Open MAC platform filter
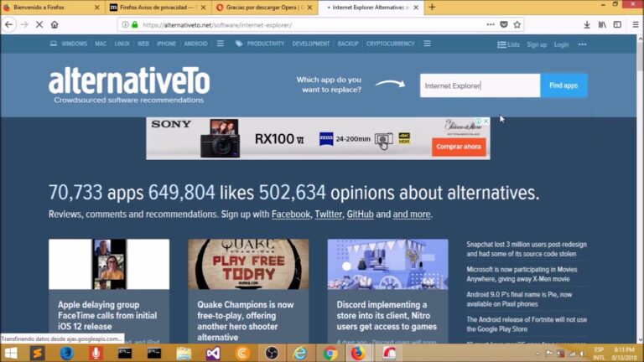The height and width of the screenshot is (362, 644). point(101,44)
